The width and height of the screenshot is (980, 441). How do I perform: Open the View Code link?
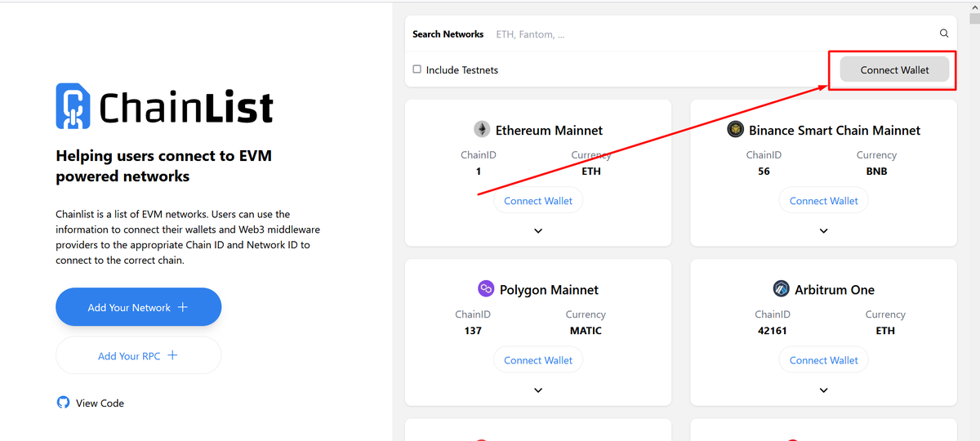tap(100, 403)
